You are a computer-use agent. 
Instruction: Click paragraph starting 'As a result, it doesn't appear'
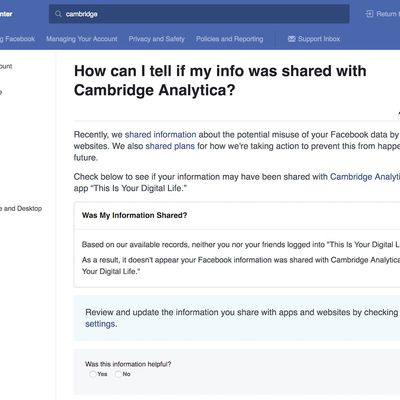point(241,266)
